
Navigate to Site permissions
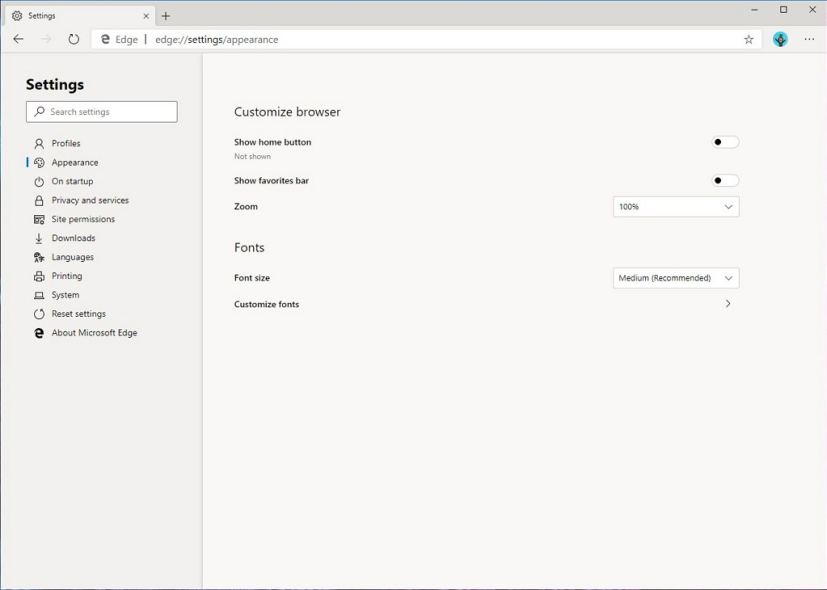pos(83,219)
